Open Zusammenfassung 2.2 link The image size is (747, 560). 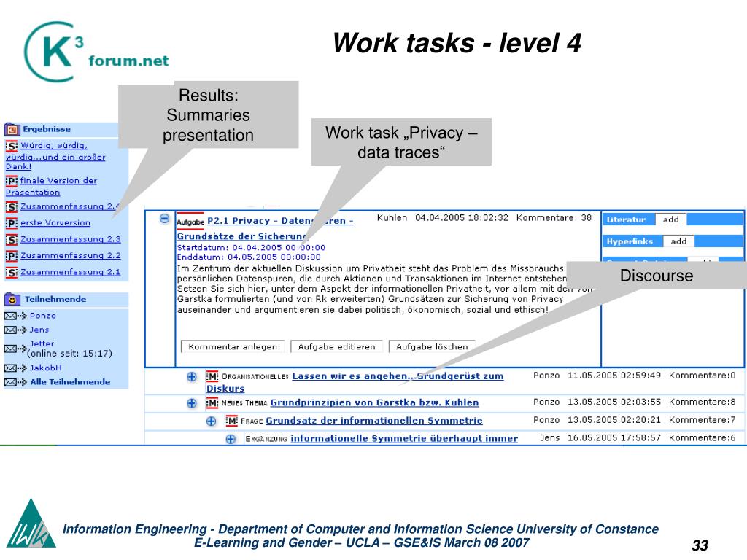[x=71, y=256]
